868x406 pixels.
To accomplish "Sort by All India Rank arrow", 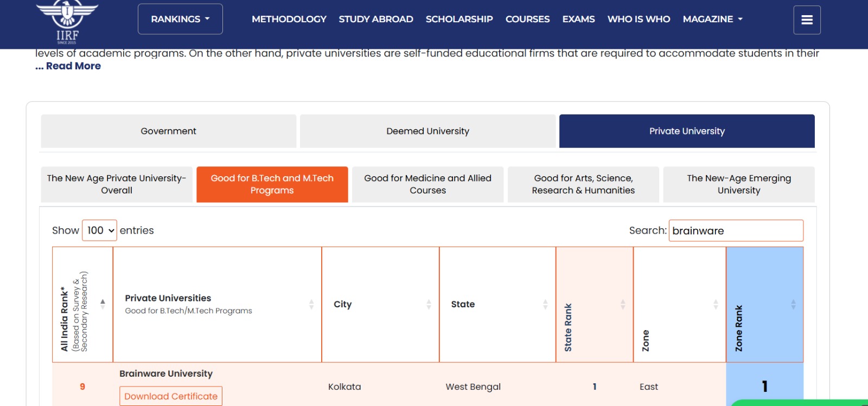I will (103, 304).
